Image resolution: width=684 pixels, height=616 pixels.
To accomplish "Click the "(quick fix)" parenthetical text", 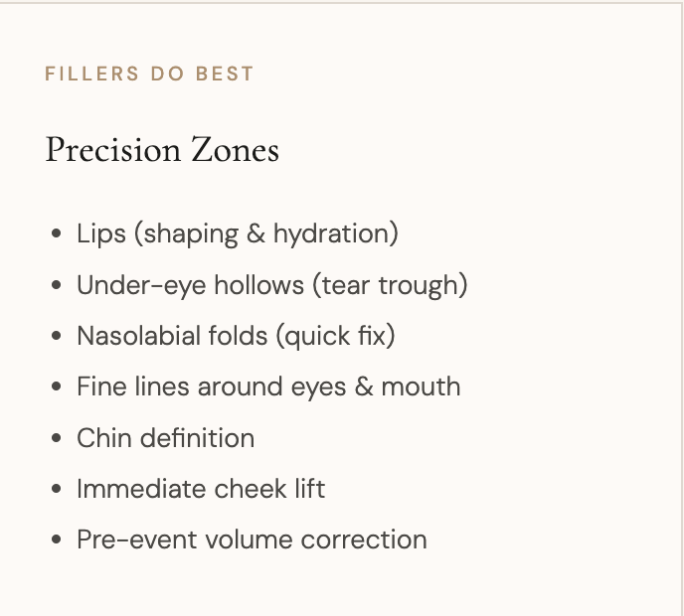I will tap(339, 337).
